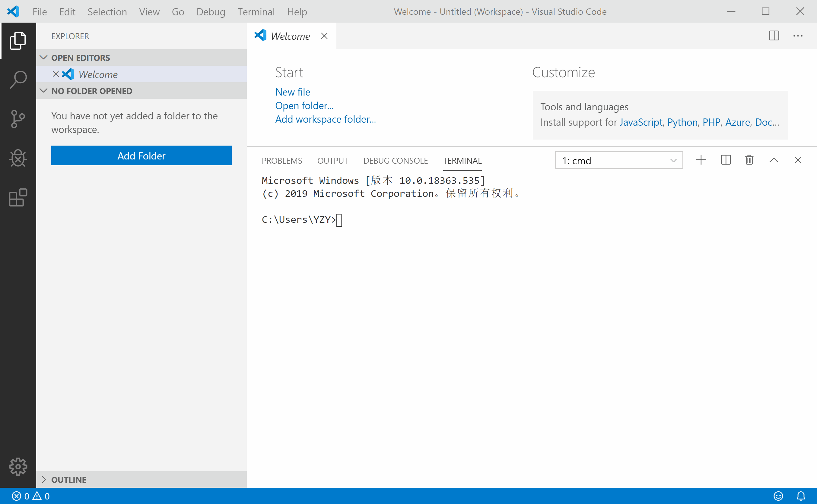Open a New file link
This screenshot has width=817, height=504.
point(292,92)
